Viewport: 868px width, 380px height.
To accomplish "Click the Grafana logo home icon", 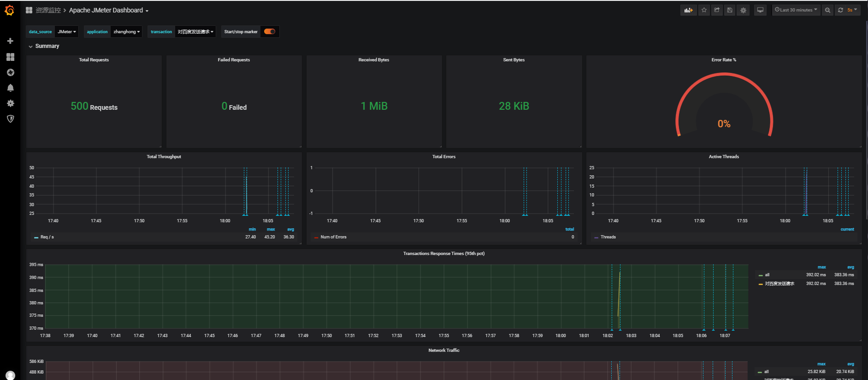I will (9, 10).
